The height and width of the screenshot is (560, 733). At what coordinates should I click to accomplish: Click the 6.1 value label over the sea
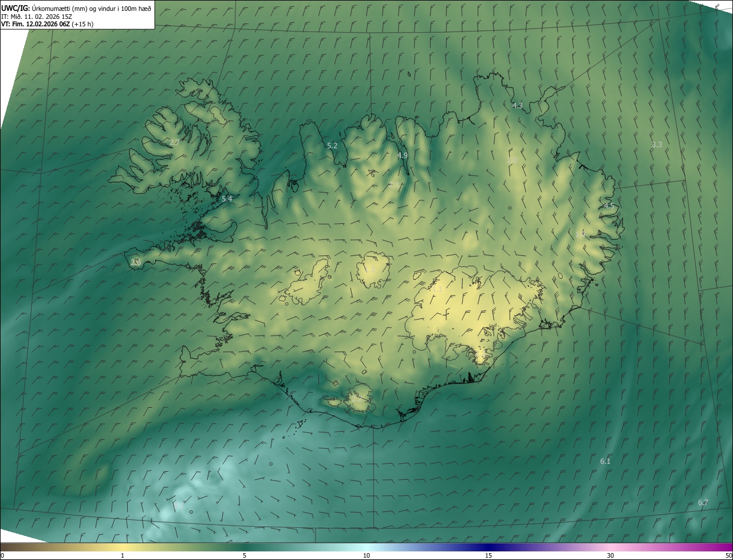click(605, 461)
